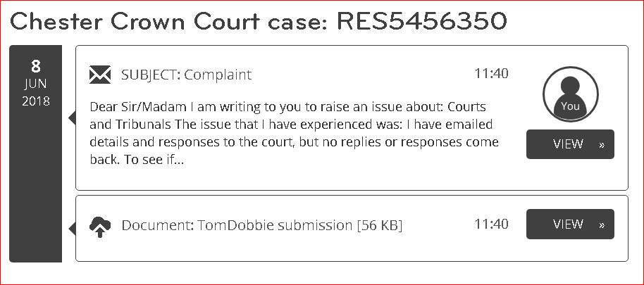Click the 'Document: TomDobbie submission' title
Viewport: 644px width, 285px height.
click(237, 225)
